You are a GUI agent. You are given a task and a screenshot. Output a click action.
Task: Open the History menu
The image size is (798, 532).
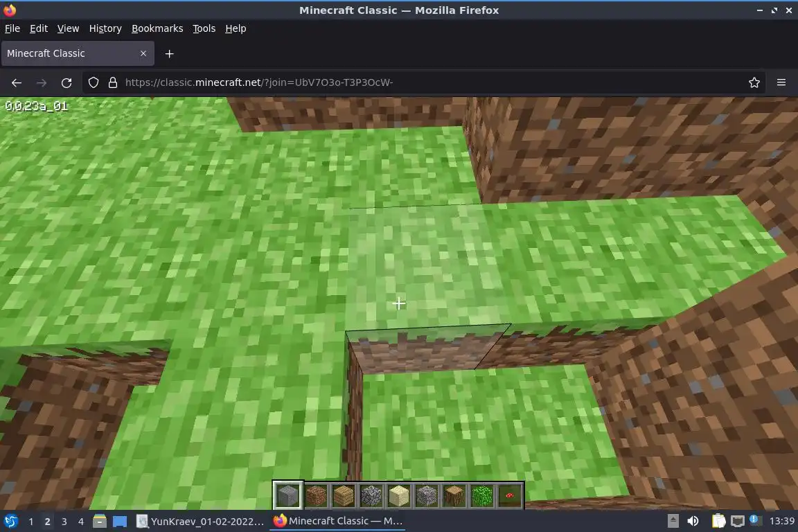point(105,28)
